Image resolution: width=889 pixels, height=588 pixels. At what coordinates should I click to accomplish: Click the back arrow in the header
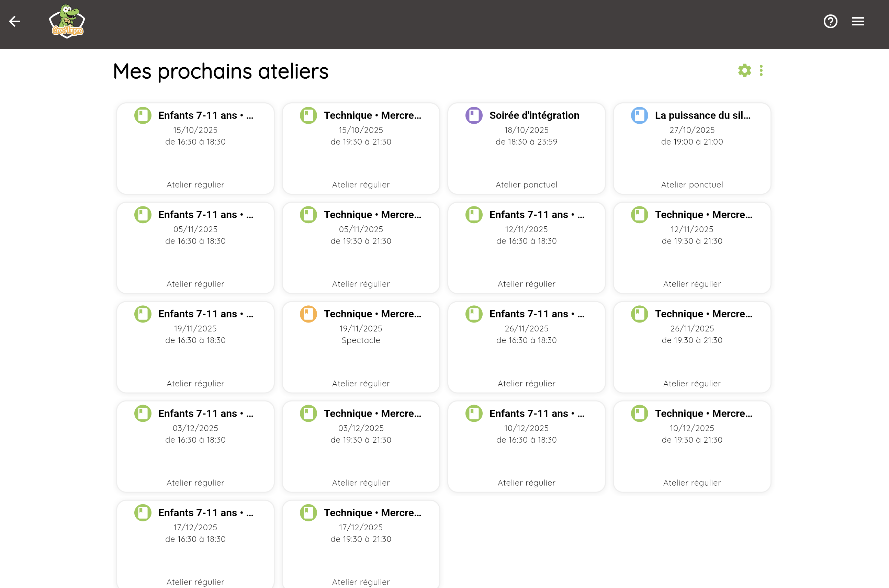[x=15, y=21]
